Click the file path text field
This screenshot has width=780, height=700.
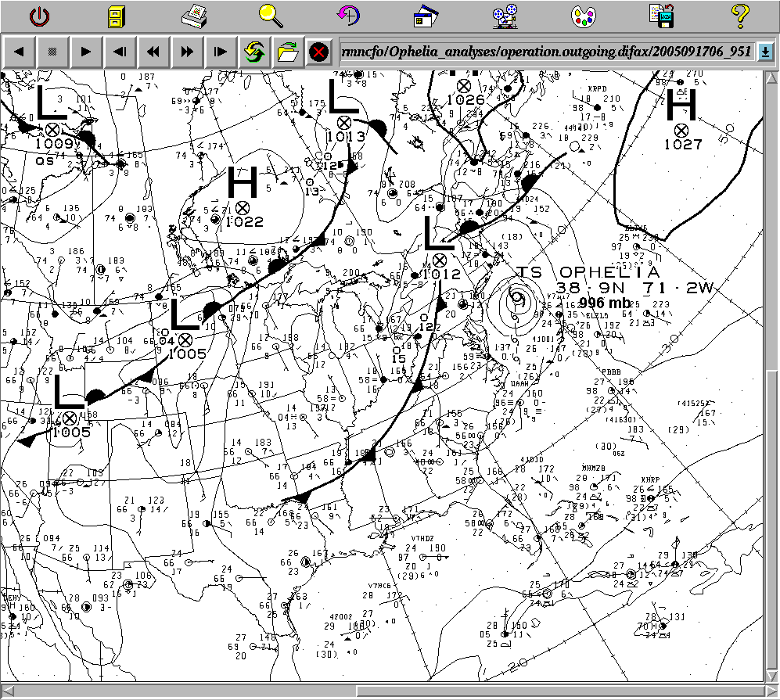pyautogui.click(x=546, y=52)
